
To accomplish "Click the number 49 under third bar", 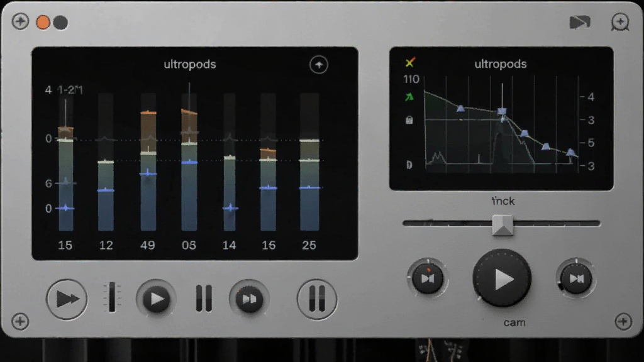I will coord(148,246).
